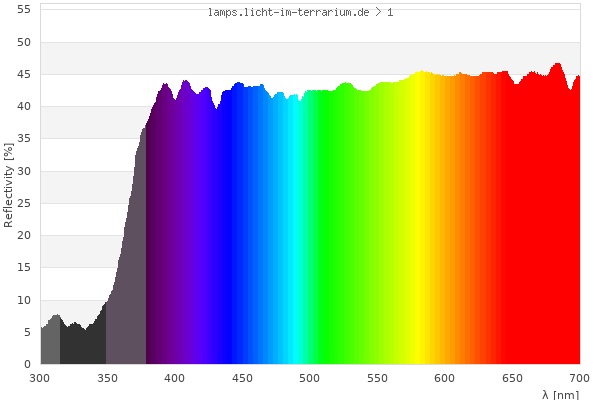Click the 450 wavelength tick label
The height and width of the screenshot is (400, 600).
pyautogui.click(x=242, y=378)
